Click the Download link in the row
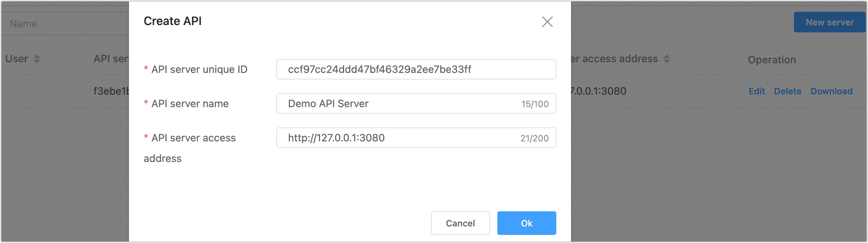This screenshot has height=243, width=868. pyautogui.click(x=832, y=91)
